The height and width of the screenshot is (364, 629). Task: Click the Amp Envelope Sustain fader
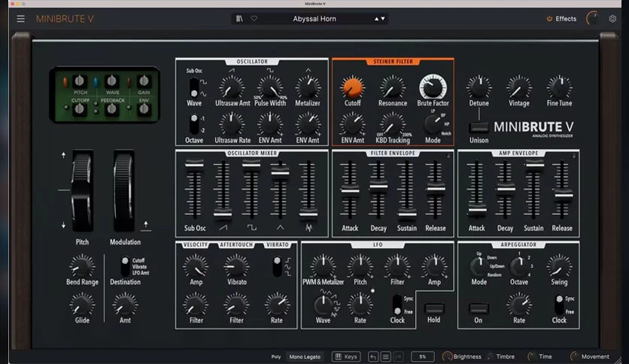pyautogui.click(x=535, y=165)
